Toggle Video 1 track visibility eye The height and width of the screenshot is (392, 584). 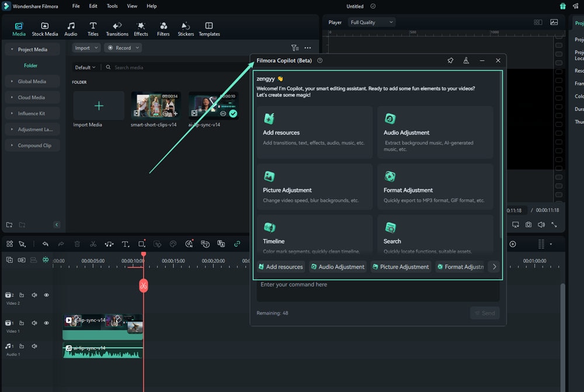[46, 323]
